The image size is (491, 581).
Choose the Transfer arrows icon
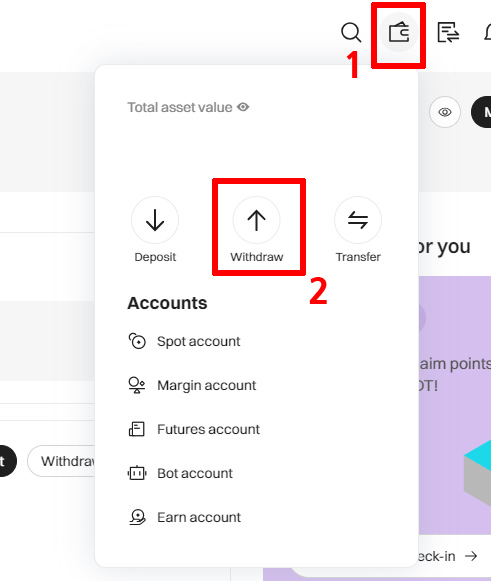(358, 220)
